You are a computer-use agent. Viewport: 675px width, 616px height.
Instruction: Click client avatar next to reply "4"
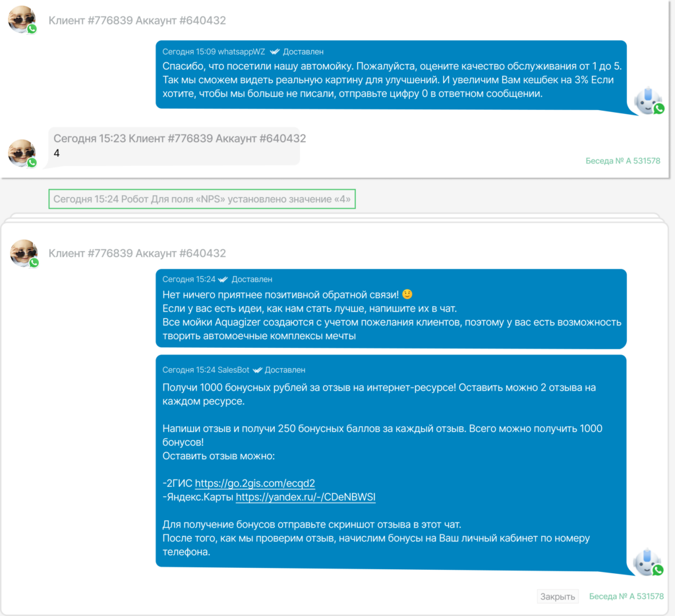(x=22, y=153)
